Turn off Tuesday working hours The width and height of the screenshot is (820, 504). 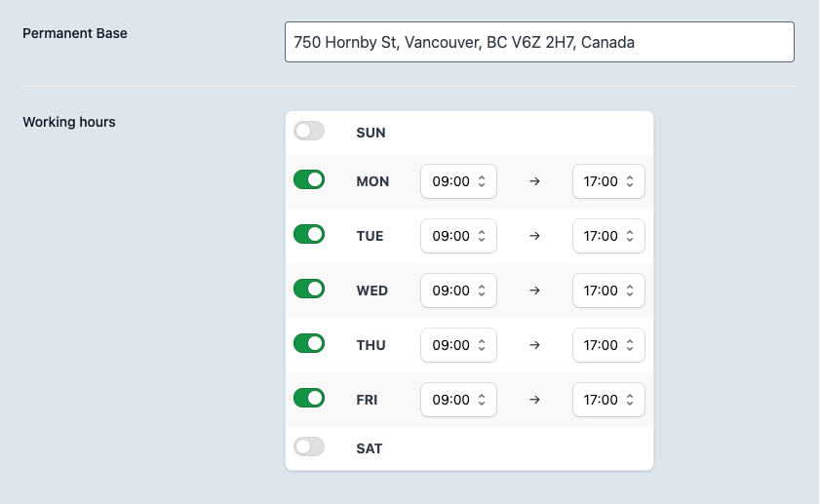(x=309, y=235)
